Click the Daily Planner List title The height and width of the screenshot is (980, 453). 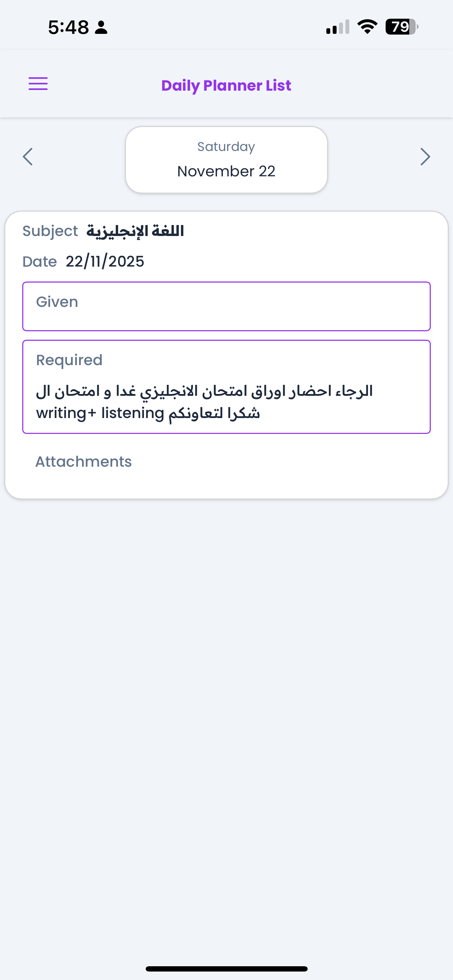226,86
